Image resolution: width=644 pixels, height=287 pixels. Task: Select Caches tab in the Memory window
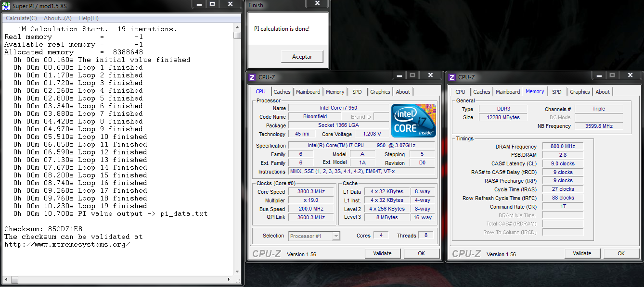point(482,92)
